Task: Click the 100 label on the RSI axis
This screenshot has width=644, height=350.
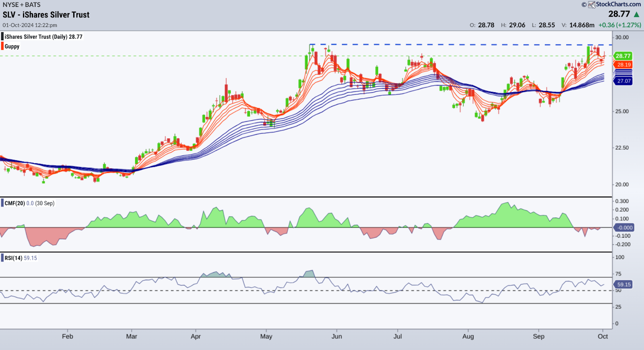Action: (620, 257)
